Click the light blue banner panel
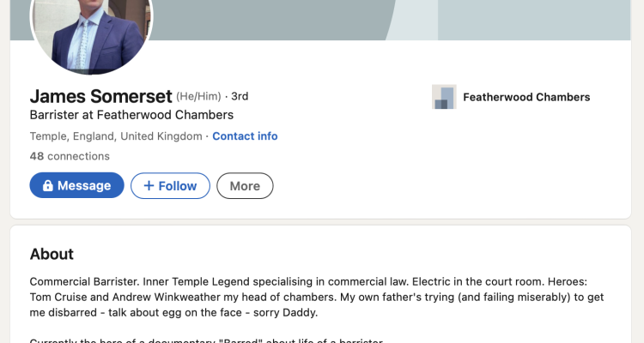 tap(534, 20)
